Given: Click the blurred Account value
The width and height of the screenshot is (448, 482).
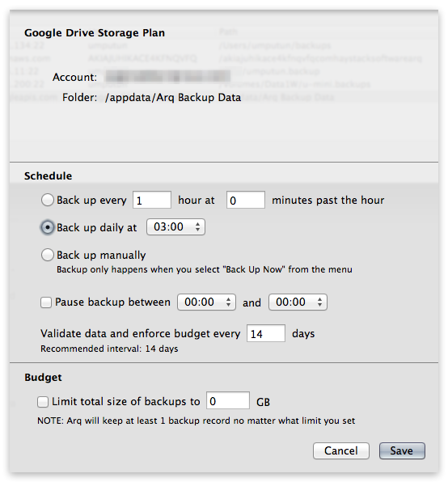Looking at the screenshot, I should 167,77.
